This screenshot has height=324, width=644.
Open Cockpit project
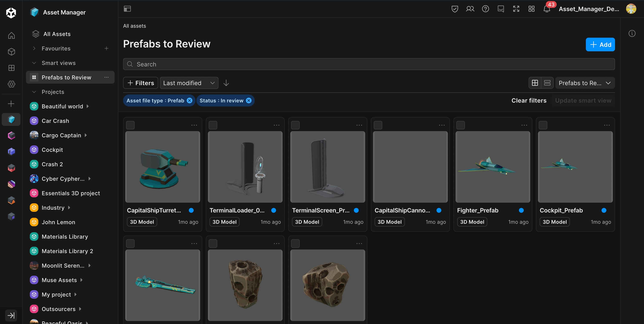pyautogui.click(x=52, y=150)
